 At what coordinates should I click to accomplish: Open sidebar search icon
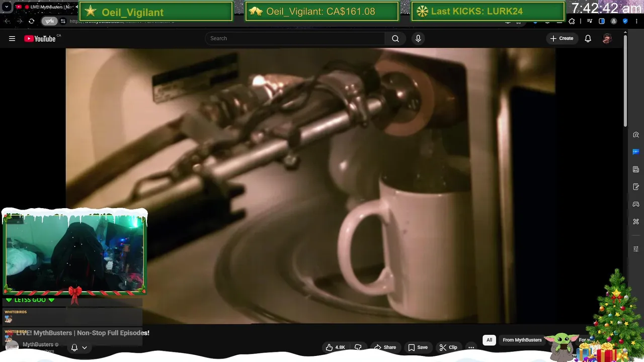(636, 135)
